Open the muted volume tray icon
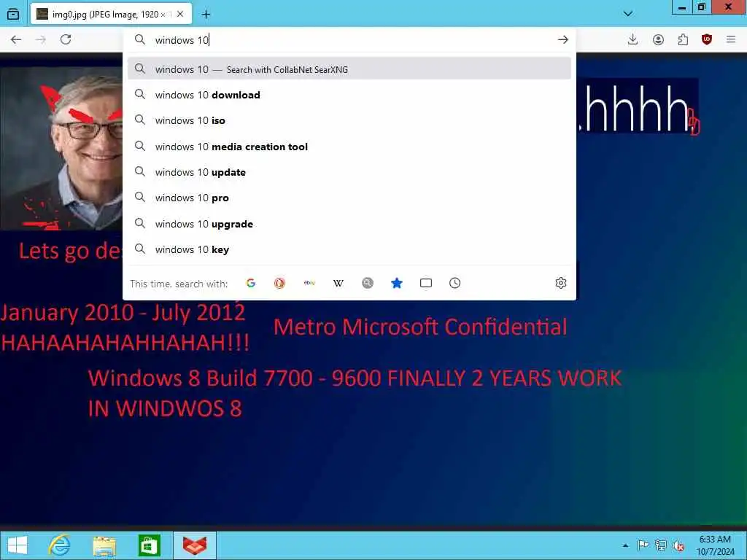The height and width of the screenshot is (560, 747). tap(678, 545)
